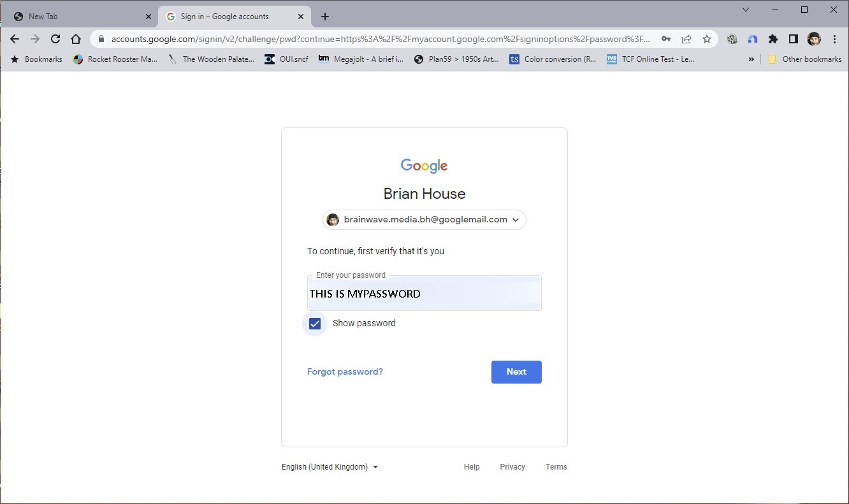Uncheck the Show password checkbox

click(315, 324)
